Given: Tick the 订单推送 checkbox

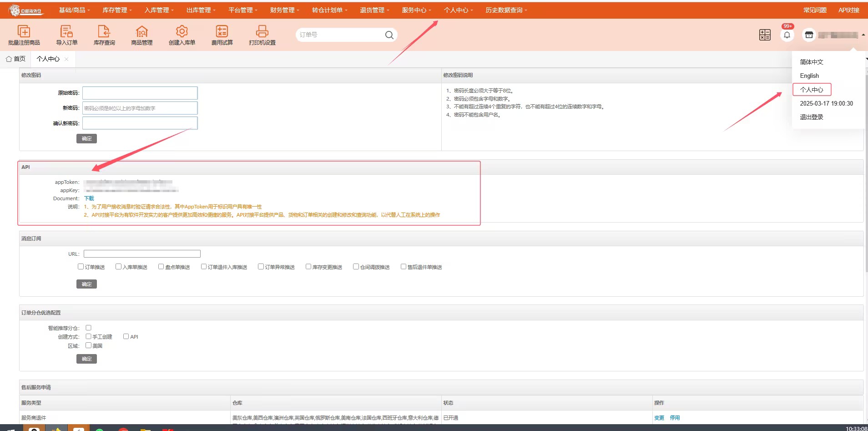Looking at the screenshot, I should pyautogui.click(x=81, y=267).
